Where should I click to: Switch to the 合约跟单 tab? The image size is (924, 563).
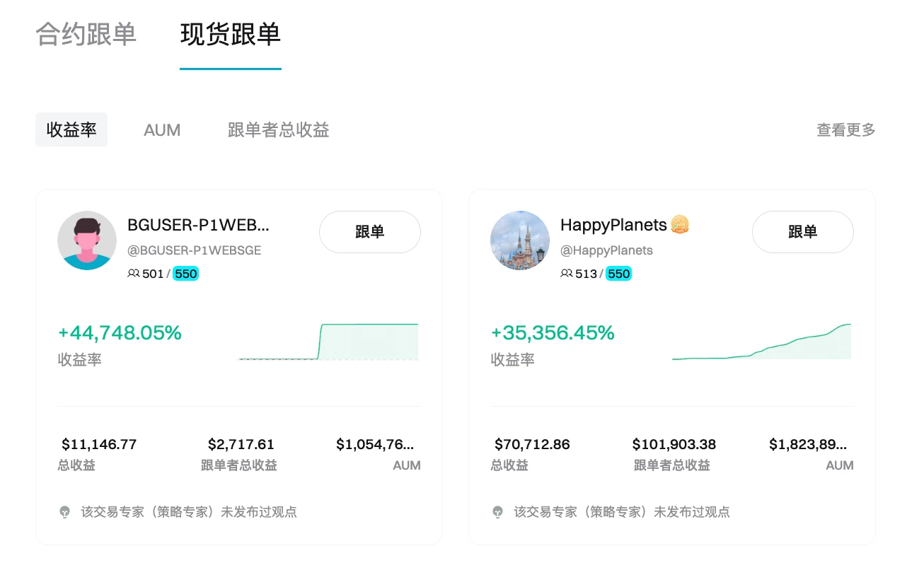click(x=86, y=34)
